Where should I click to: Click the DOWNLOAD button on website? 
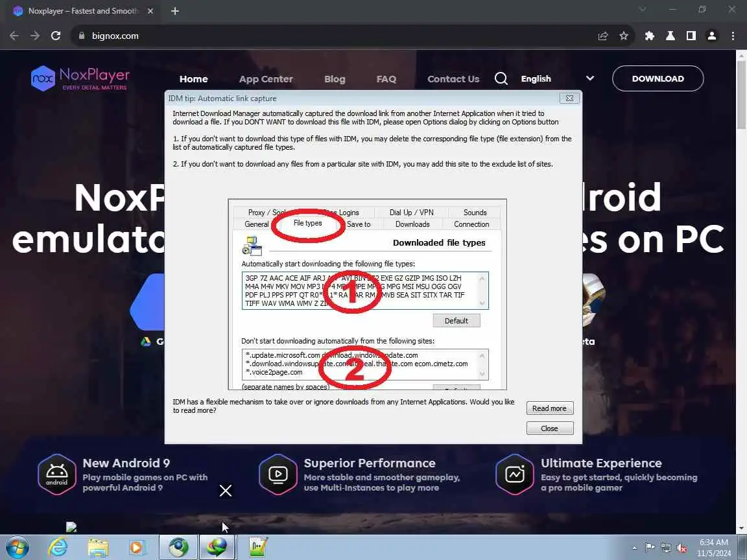click(658, 78)
